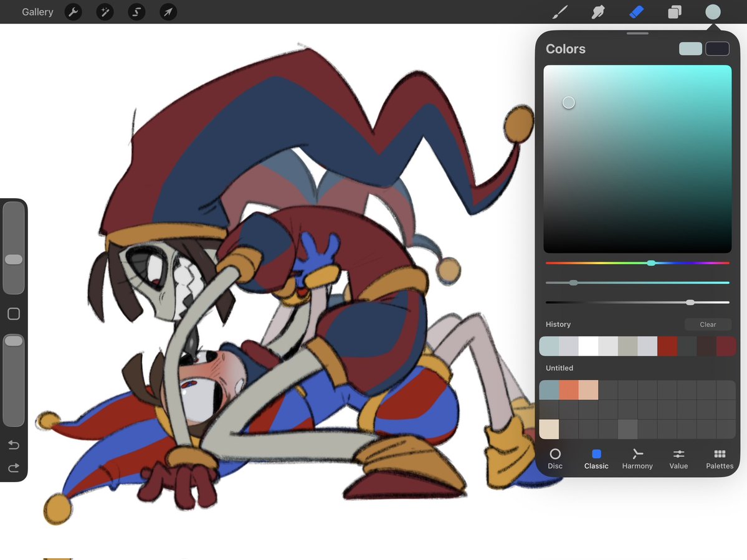Viewport: 747px width, 560px height.
Task: Click the color picker reticle in gradient square
Action: pos(568,102)
